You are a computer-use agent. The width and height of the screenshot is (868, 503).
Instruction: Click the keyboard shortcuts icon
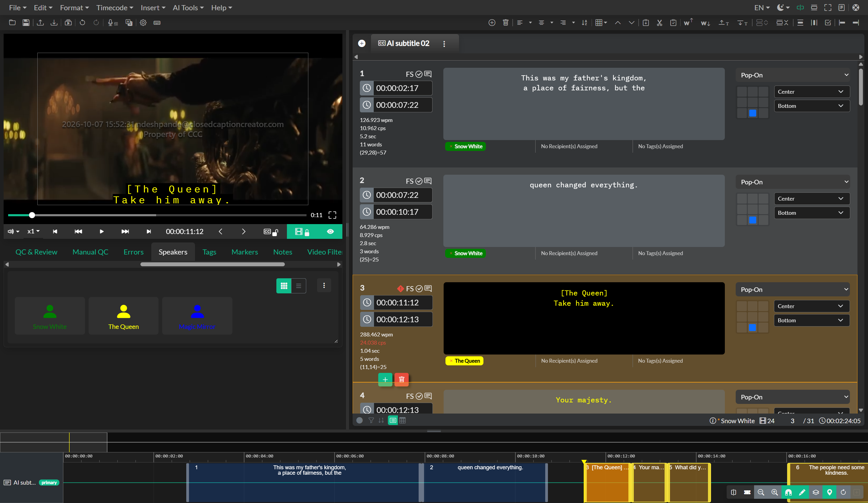click(157, 23)
